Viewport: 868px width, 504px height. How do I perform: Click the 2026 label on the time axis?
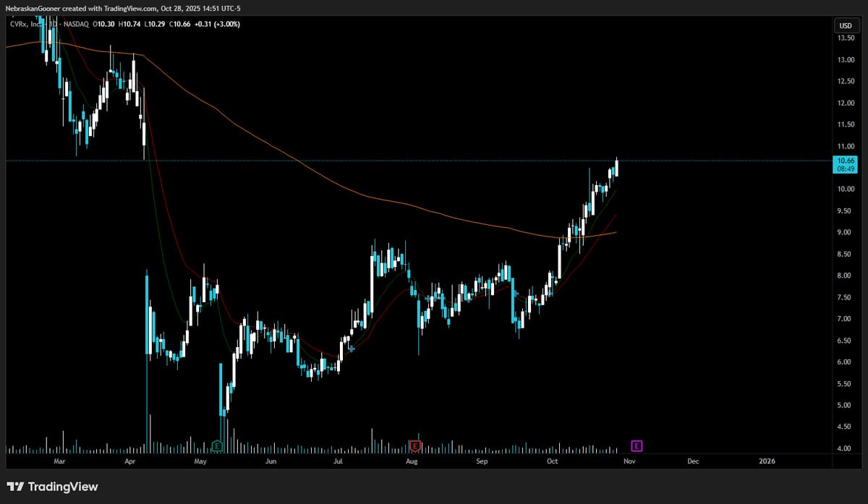point(767,461)
